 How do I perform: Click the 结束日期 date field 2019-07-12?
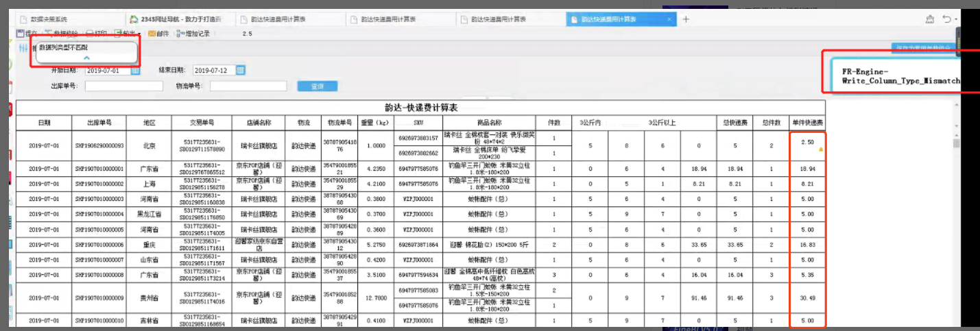[214, 70]
